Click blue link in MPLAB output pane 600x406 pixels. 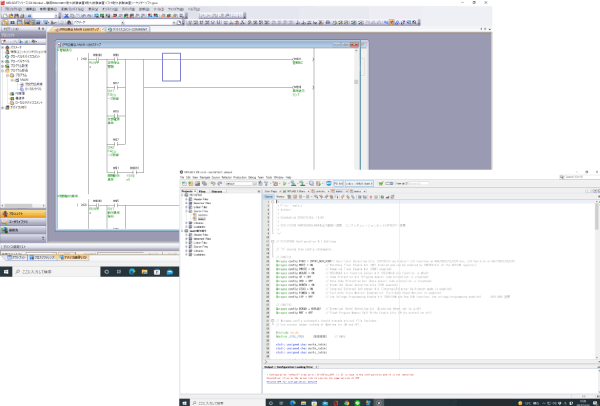pos(292,382)
